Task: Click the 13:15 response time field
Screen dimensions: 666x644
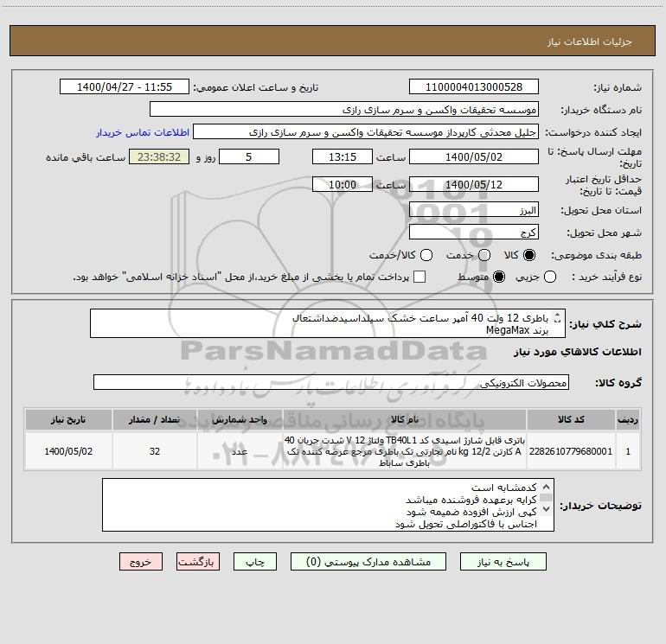Action: (x=343, y=156)
